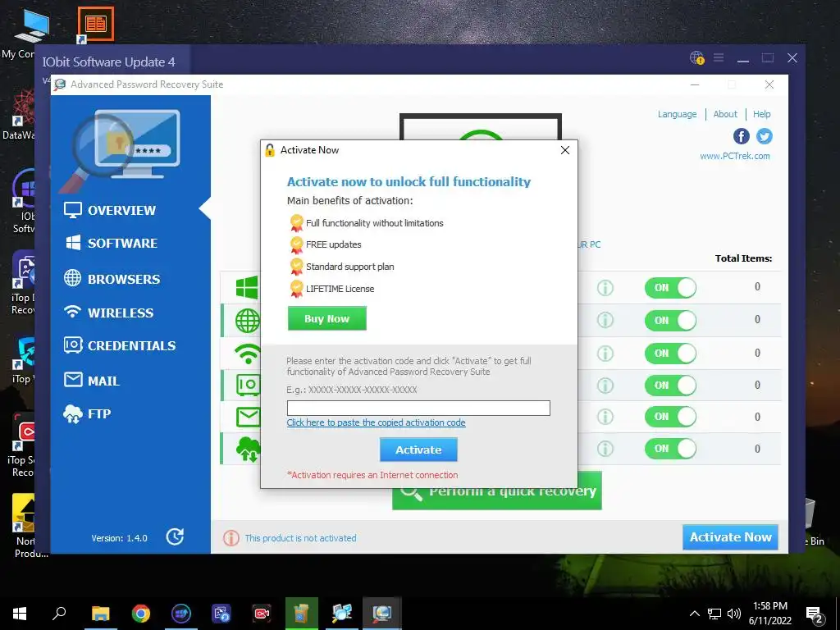Show hidden system tray icons chevron
The image size is (840, 630).
694,614
